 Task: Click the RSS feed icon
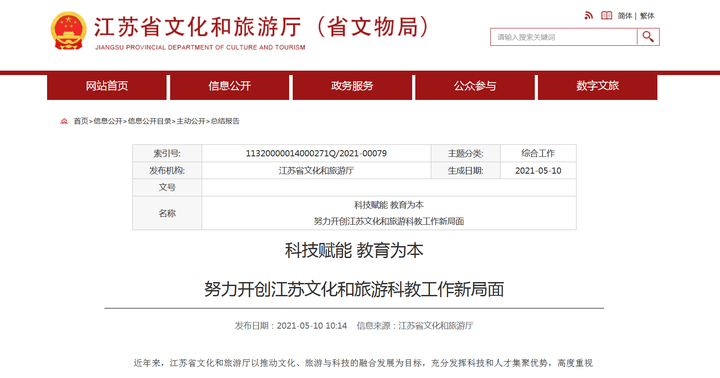point(589,16)
